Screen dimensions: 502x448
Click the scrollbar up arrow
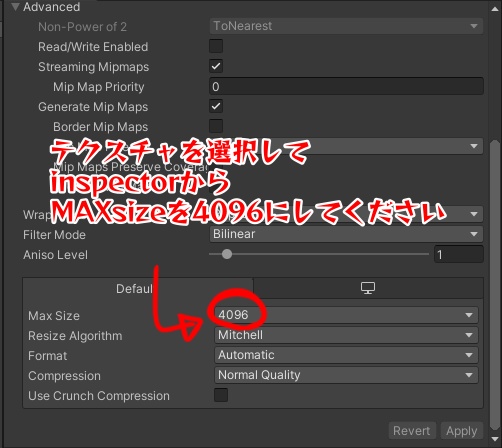point(495,9)
